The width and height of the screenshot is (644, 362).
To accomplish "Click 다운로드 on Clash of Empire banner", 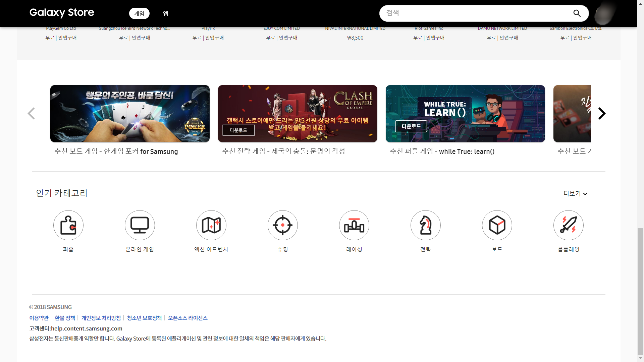I will 238,130.
